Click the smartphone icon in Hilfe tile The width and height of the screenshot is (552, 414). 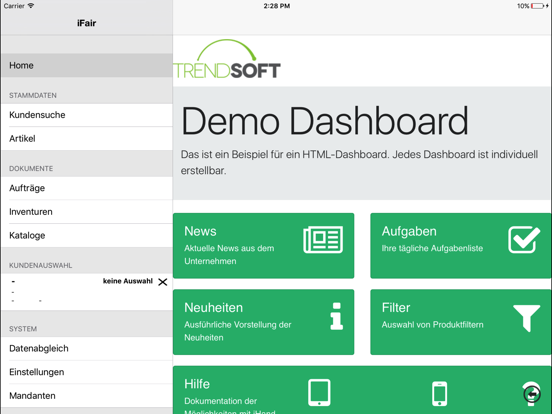[440, 394]
